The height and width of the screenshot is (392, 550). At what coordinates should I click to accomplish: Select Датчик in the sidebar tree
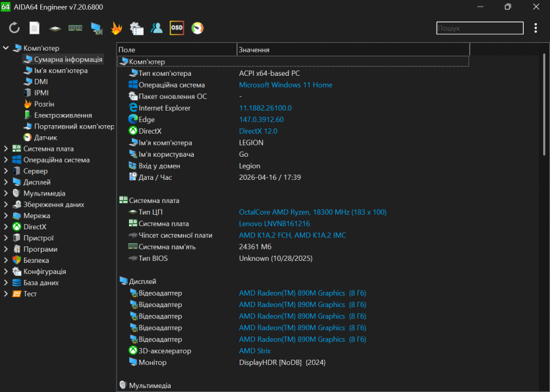[45, 138]
